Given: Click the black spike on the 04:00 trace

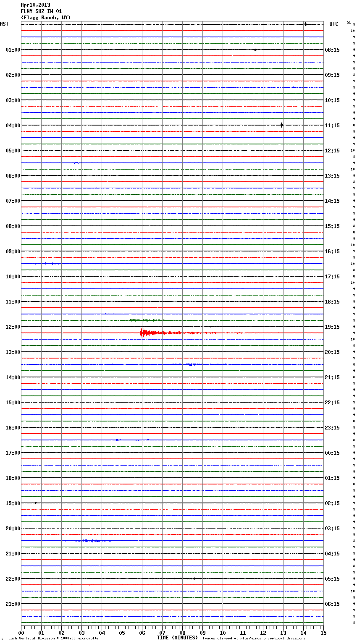Looking at the screenshot, I should pyautogui.click(x=281, y=125).
